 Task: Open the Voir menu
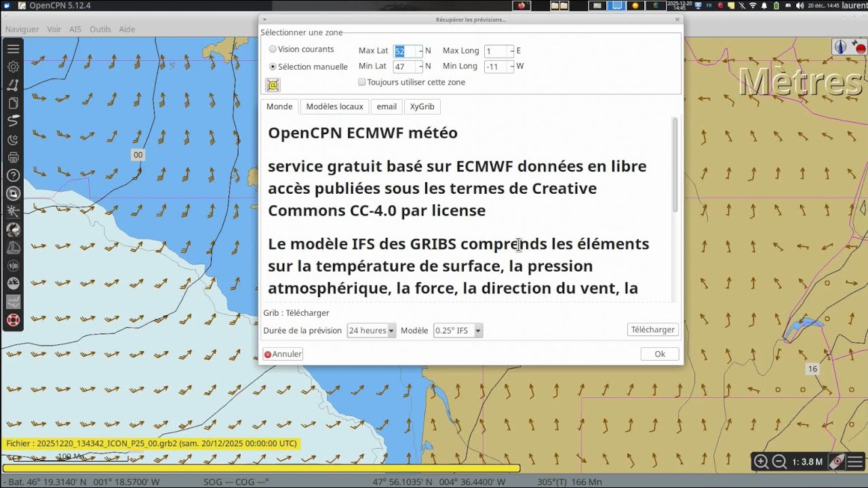tap(54, 29)
